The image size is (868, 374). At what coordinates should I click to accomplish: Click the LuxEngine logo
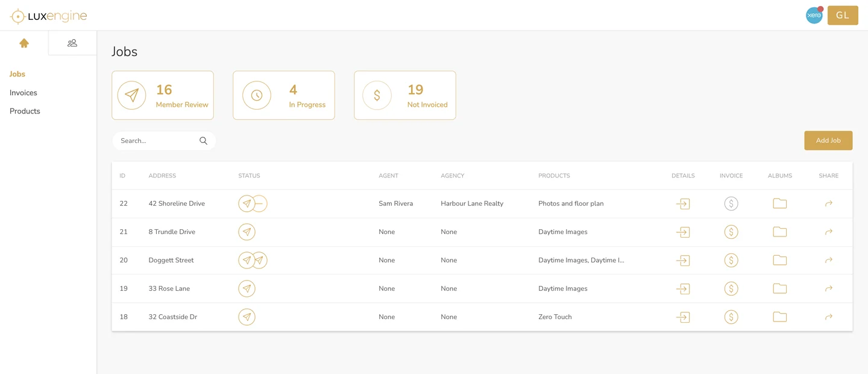49,16
